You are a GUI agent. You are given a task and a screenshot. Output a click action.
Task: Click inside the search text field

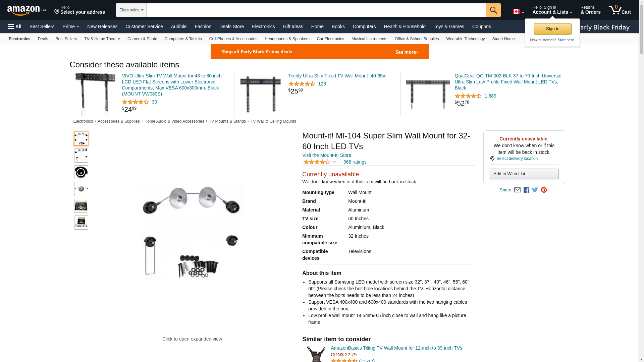pos(316,10)
